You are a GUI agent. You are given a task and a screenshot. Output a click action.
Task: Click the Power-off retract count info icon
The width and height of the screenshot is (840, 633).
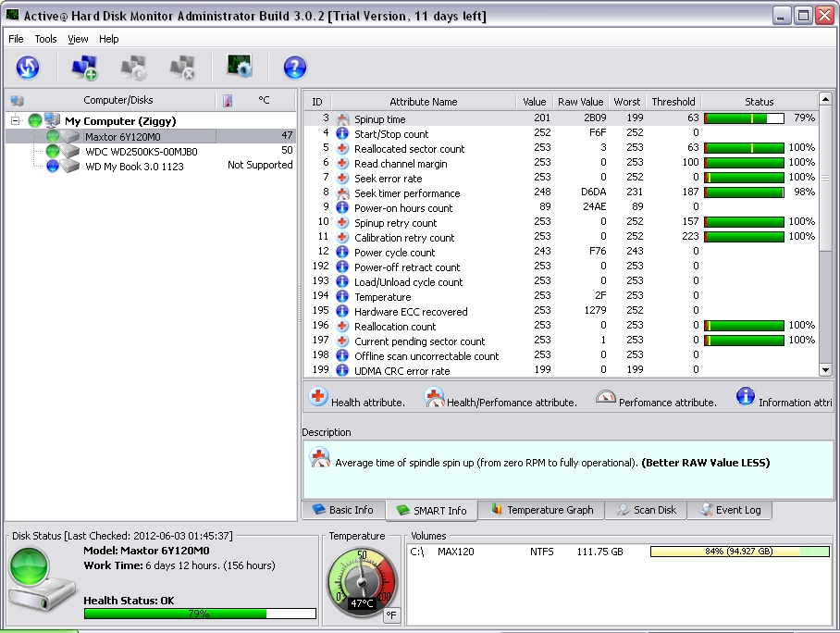pos(342,267)
